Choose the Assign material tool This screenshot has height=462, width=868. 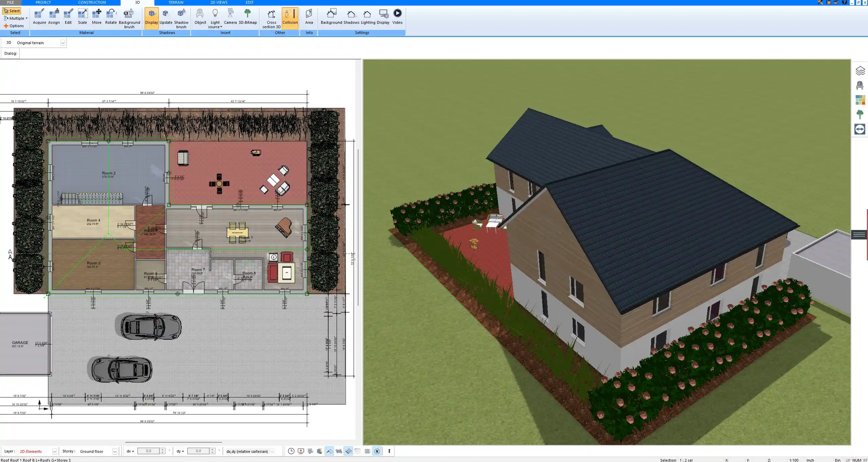54,17
